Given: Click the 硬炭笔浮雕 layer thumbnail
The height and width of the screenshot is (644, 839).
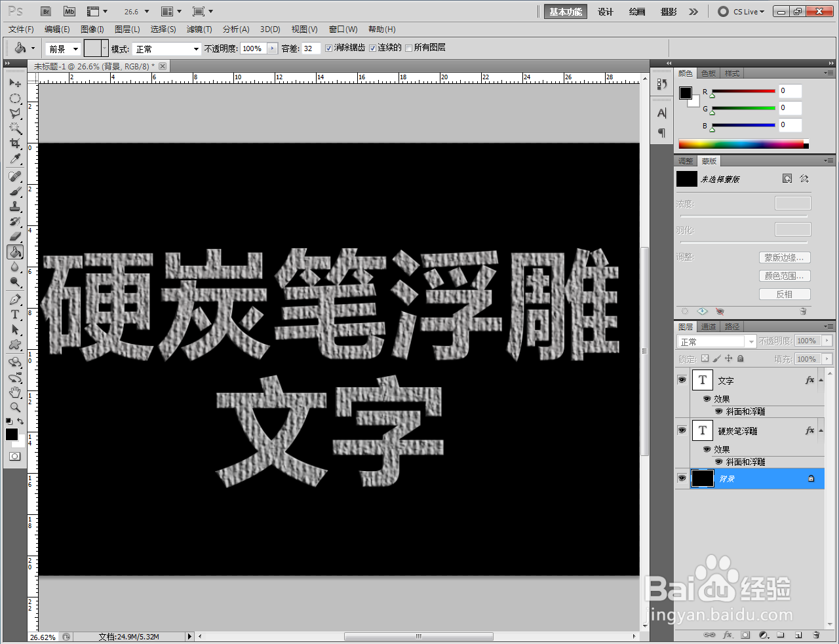Looking at the screenshot, I should pos(702,430).
